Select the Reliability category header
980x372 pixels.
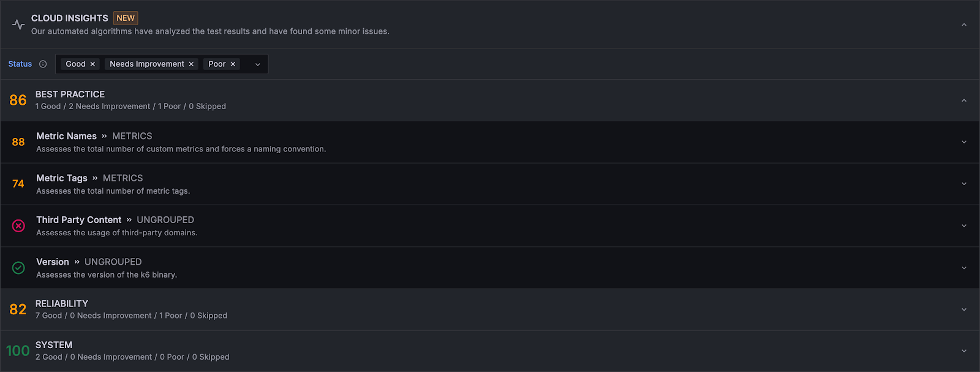click(62, 303)
